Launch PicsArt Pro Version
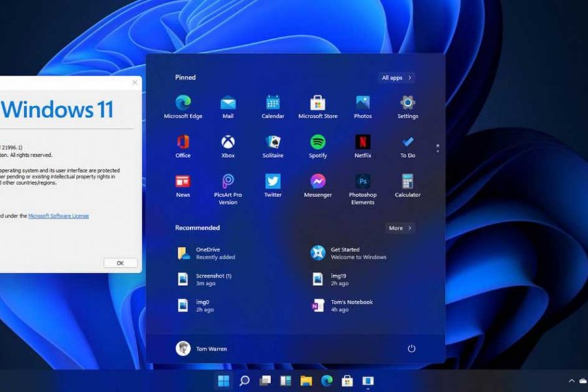 point(228,189)
